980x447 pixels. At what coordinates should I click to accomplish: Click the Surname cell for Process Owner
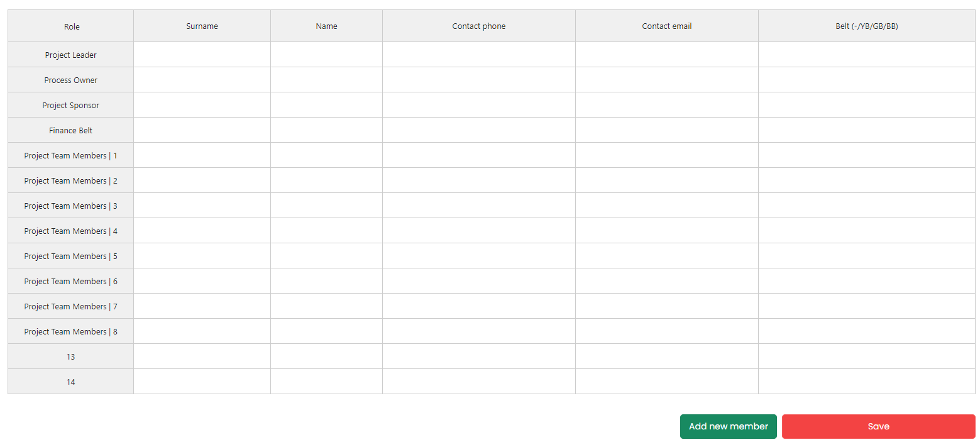(x=202, y=80)
